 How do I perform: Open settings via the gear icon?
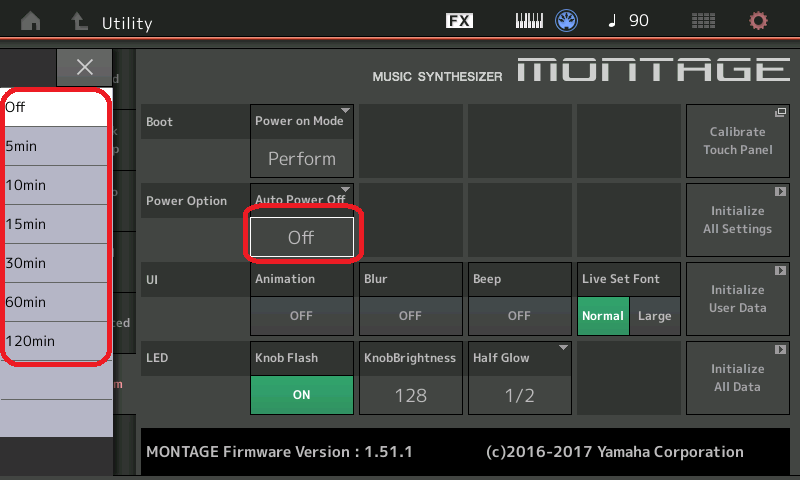click(x=759, y=21)
